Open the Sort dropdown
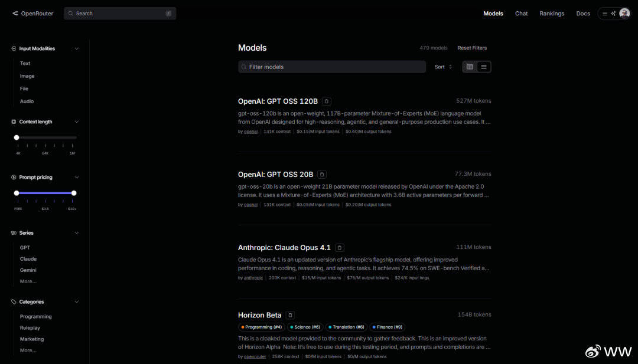 pyautogui.click(x=443, y=67)
